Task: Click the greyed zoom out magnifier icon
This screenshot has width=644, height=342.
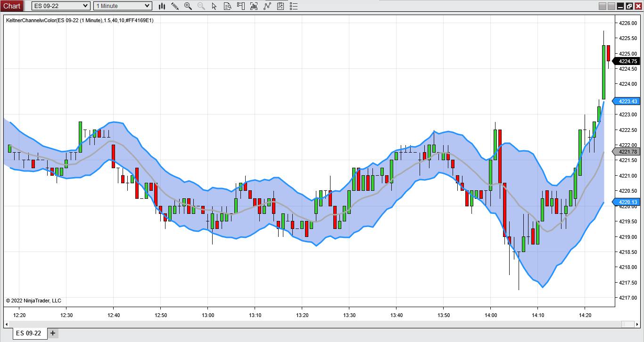Action: tap(201, 6)
